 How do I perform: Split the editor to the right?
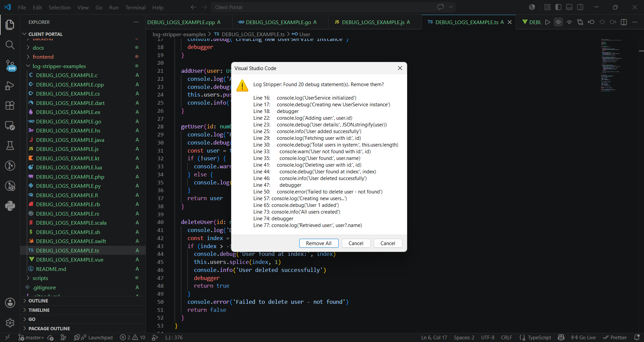point(624,22)
